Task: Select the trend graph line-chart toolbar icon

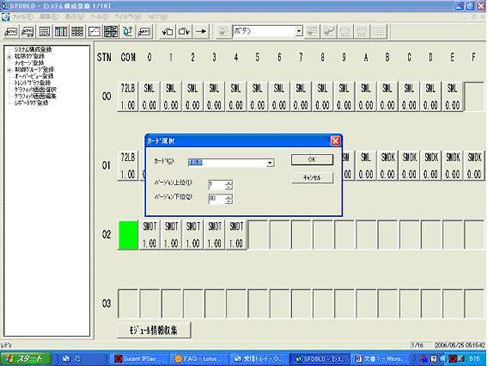Action: coord(94,32)
